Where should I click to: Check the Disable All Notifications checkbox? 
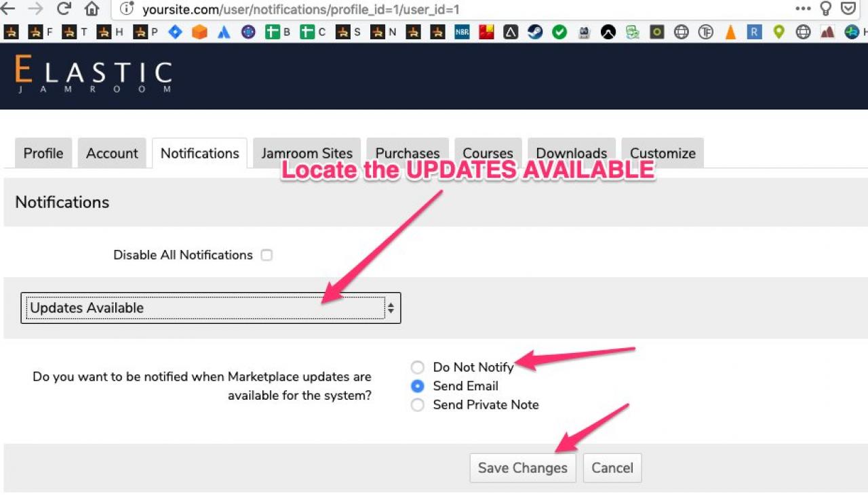267,255
